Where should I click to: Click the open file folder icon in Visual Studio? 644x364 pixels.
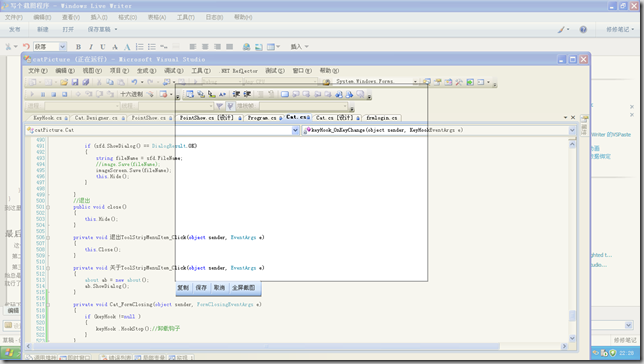pos(64,82)
